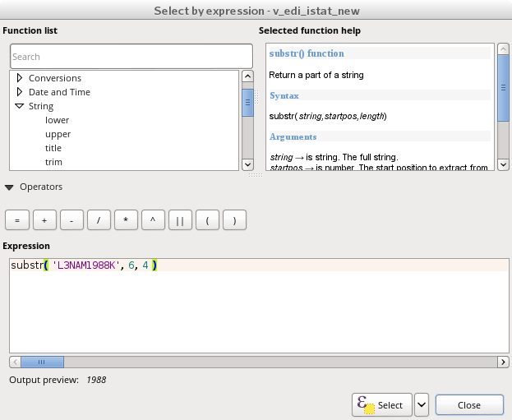Click the Search field in Function list

131,57
